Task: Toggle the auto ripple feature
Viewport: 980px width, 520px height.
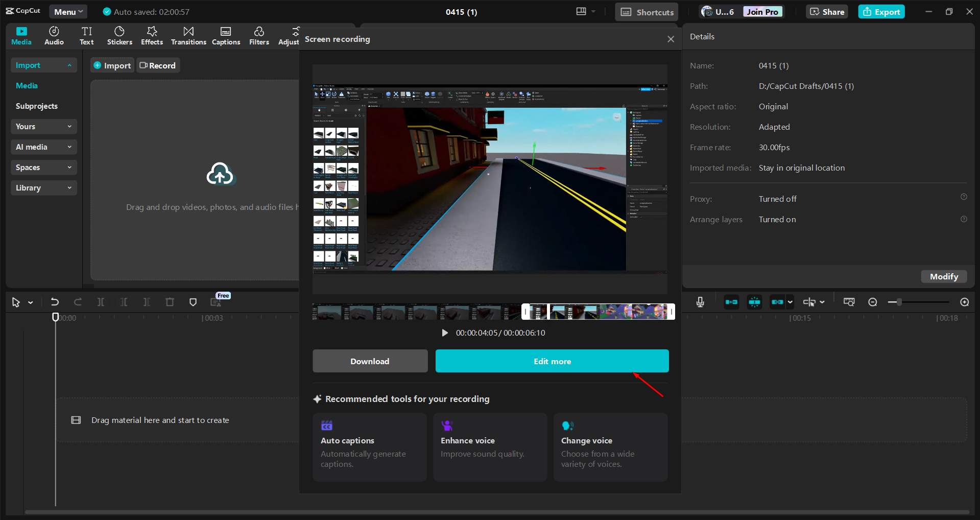Action: point(731,302)
